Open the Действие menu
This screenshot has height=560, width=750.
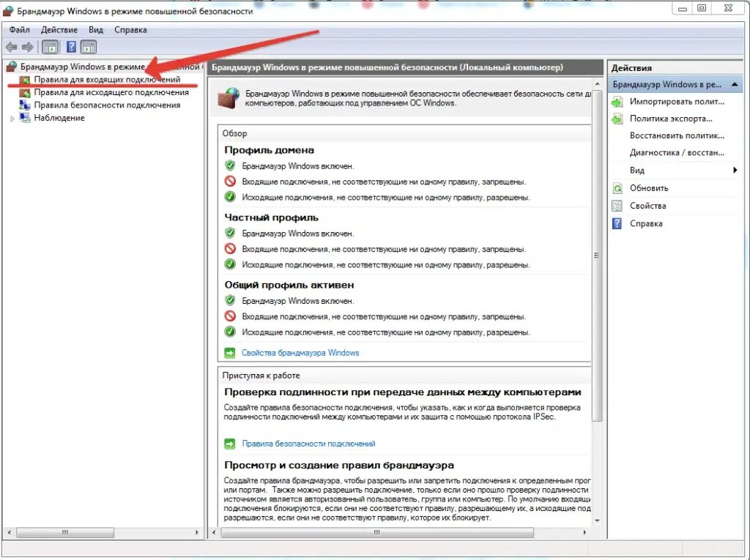tap(59, 30)
